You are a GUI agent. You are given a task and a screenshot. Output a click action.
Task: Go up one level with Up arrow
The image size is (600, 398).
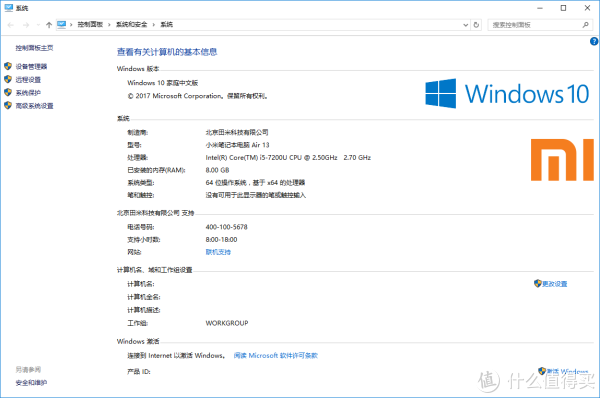pos(49,25)
